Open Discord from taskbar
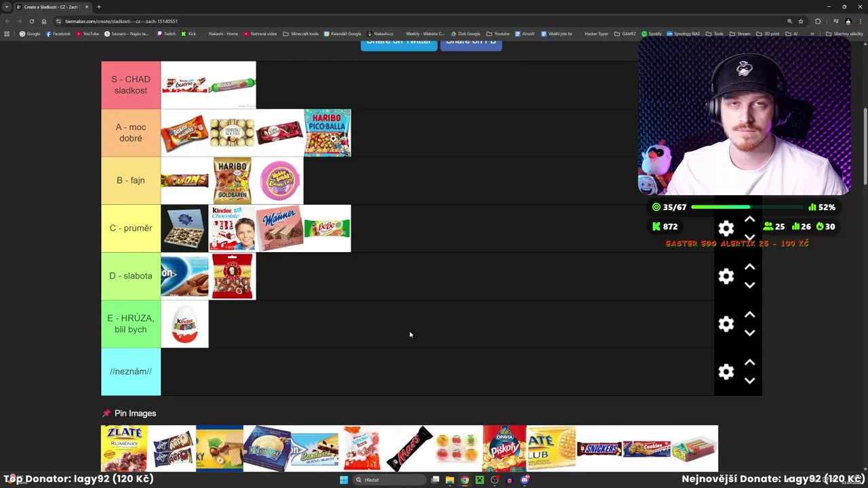 click(x=524, y=480)
